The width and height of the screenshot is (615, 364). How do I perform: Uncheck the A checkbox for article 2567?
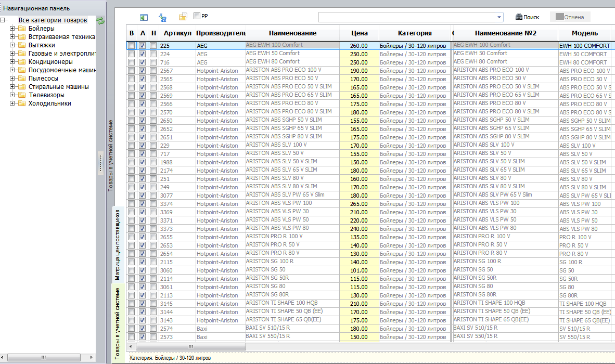point(143,71)
